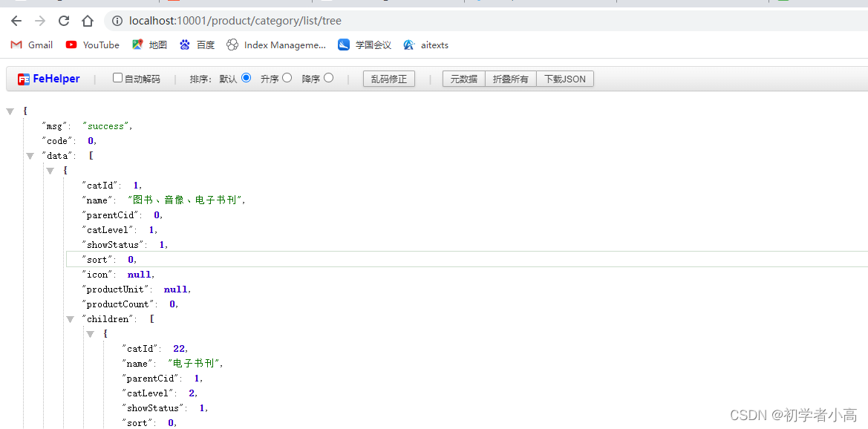Go back with the browser back arrow
The image size is (868, 429).
[x=16, y=21]
